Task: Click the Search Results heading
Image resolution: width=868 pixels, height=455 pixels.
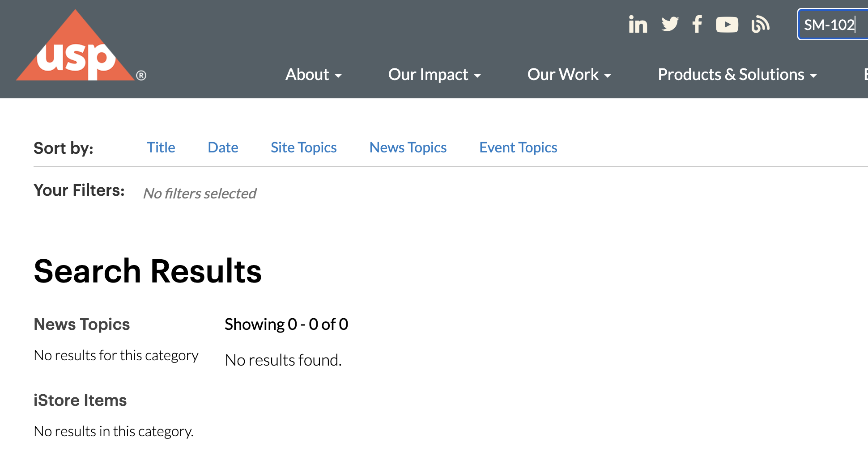Action: (148, 271)
